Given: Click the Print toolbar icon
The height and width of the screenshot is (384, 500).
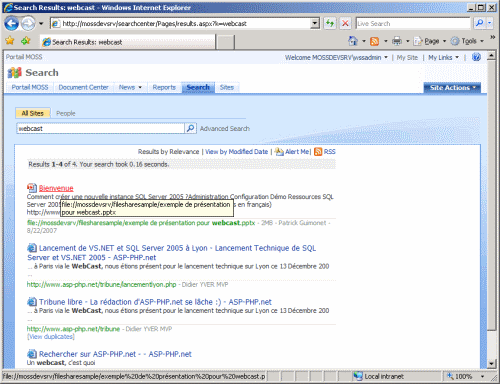Looking at the screenshot, I should (x=397, y=41).
